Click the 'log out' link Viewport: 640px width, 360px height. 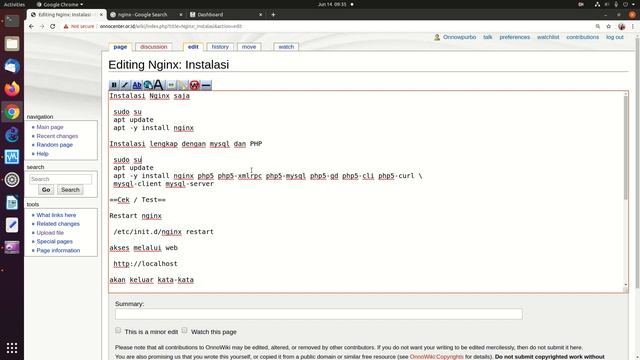click(614, 37)
